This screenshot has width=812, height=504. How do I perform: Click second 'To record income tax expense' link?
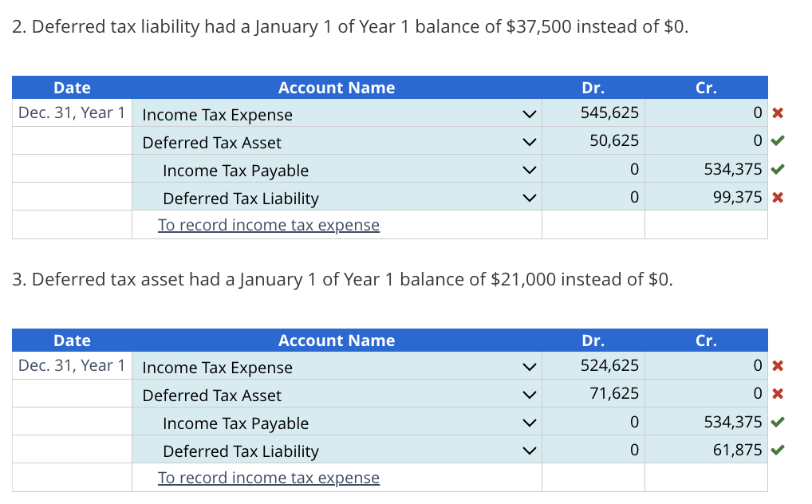coord(269,478)
